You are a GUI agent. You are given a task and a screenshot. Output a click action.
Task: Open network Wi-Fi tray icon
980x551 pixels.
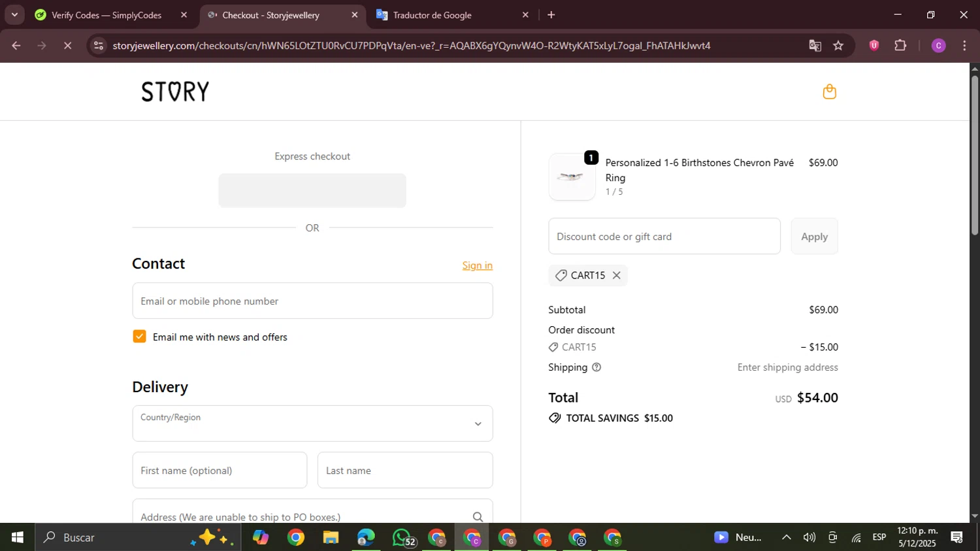click(856, 537)
